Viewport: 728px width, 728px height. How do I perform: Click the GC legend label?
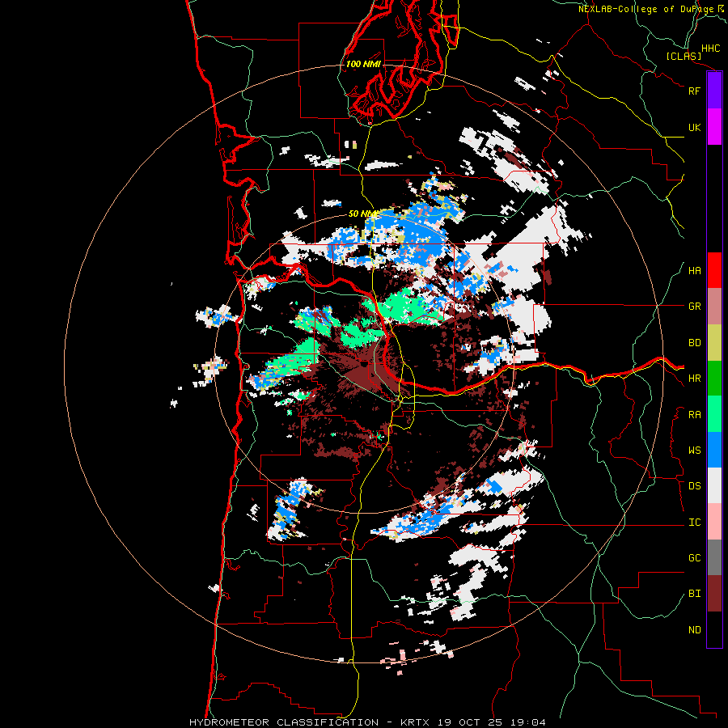tap(695, 558)
